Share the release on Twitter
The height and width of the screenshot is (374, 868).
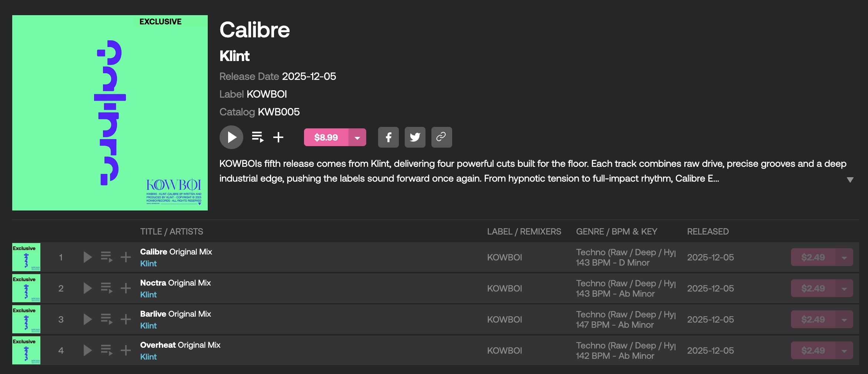tap(415, 137)
